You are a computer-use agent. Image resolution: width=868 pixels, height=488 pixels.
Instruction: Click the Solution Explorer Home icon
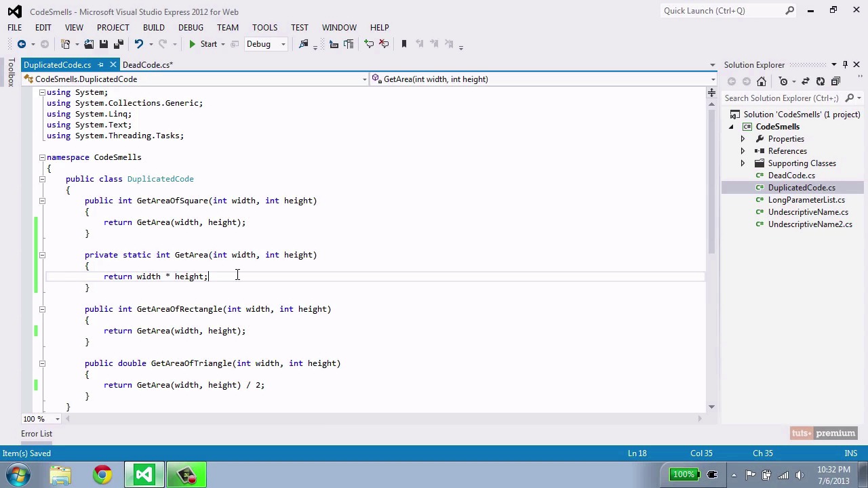click(762, 81)
